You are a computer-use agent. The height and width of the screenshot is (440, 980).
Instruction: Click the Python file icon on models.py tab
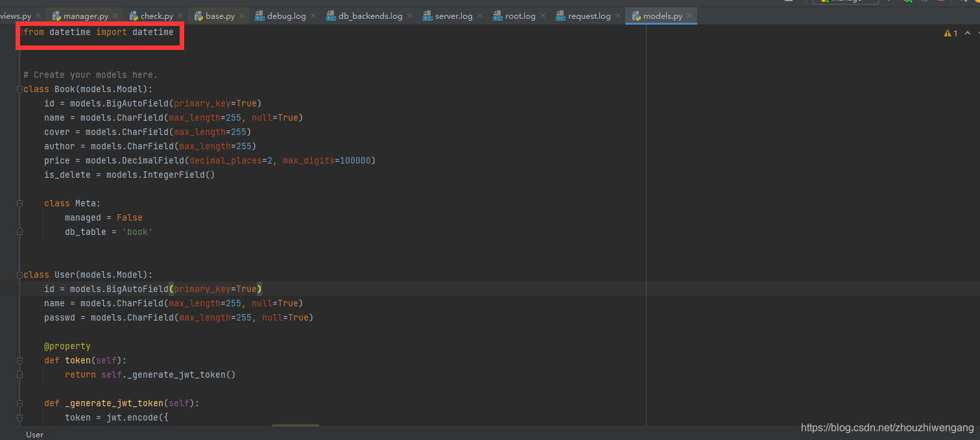636,15
